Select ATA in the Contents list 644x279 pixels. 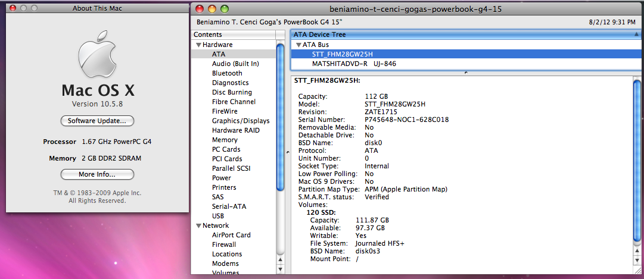[x=234, y=54]
